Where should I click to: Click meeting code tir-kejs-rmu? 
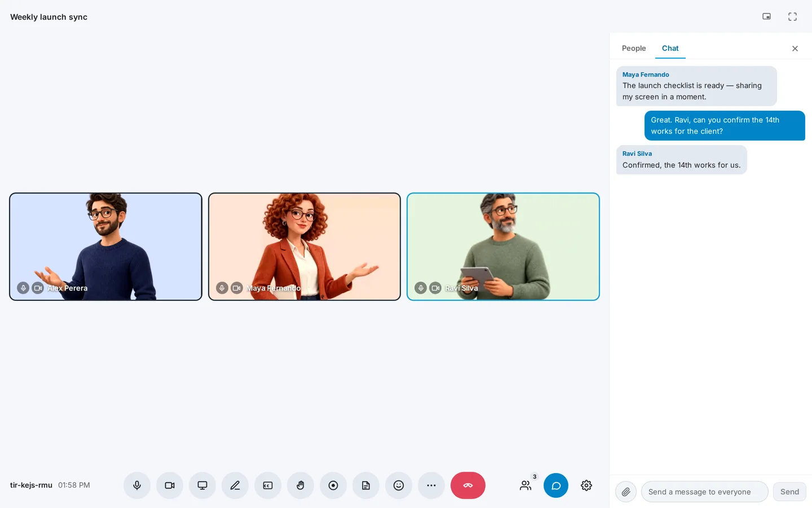pos(31,485)
